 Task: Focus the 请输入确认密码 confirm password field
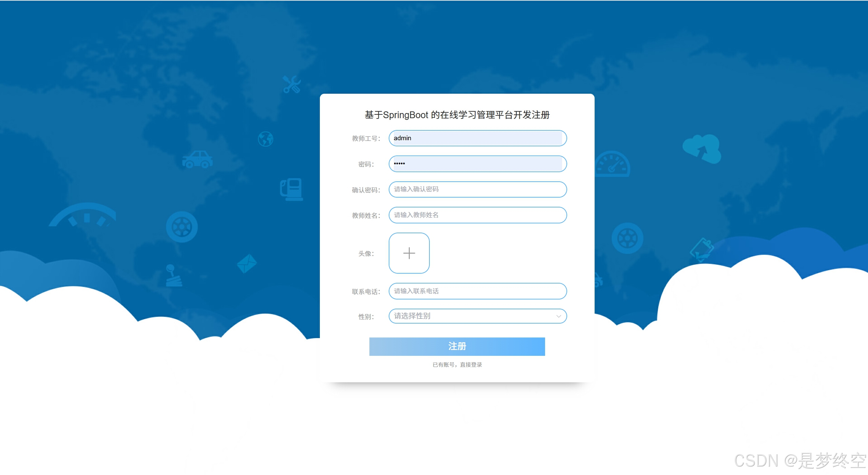click(x=477, y=189)
